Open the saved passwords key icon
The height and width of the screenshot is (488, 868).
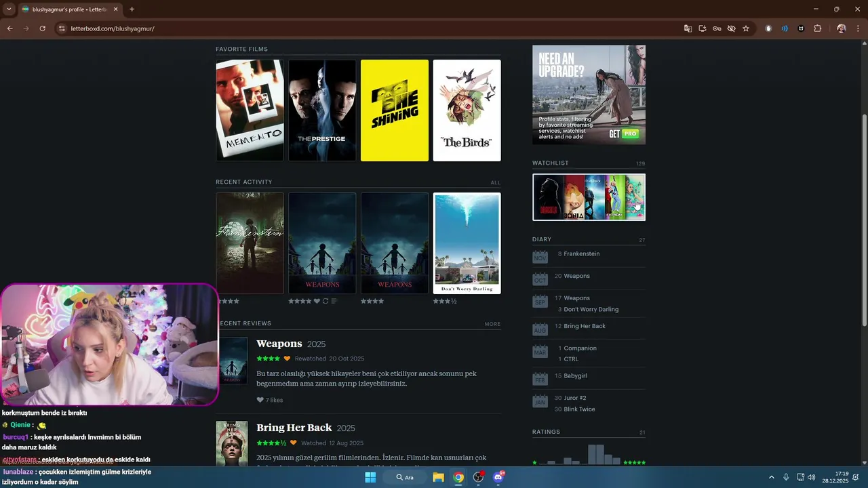pyautogui.click(x=717, y=28)
